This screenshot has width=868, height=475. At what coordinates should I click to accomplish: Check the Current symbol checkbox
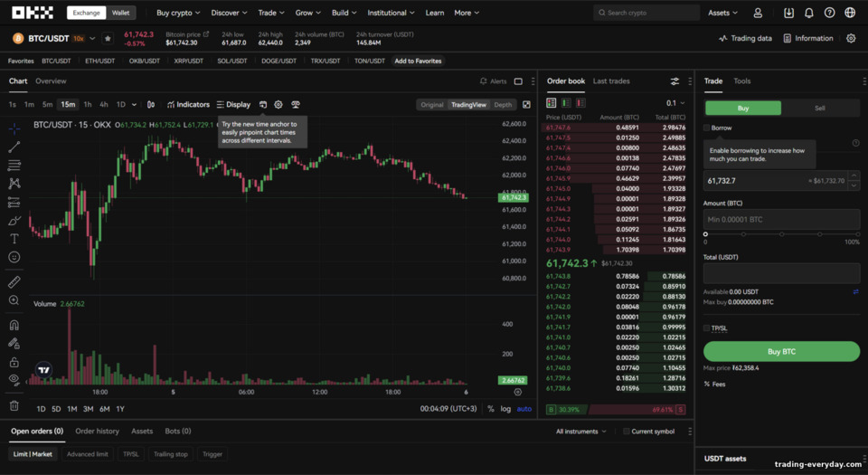point(626,432)
